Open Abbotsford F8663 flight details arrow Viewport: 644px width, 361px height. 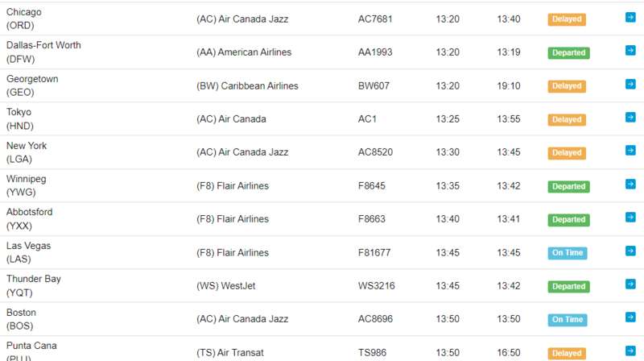coord(630,218)
